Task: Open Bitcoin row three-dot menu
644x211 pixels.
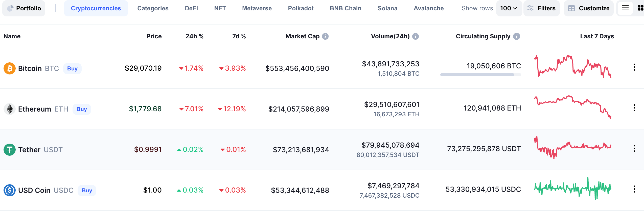Action: pos(634,67)
